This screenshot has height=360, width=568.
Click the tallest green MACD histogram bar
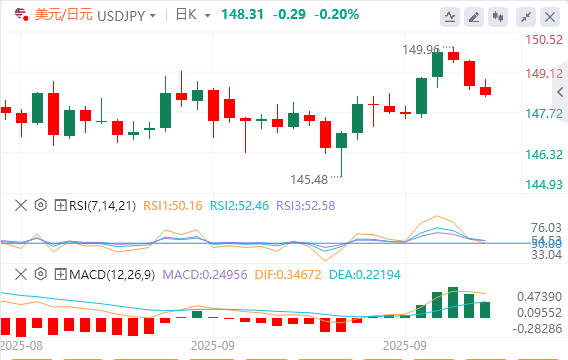pos(453,302)
